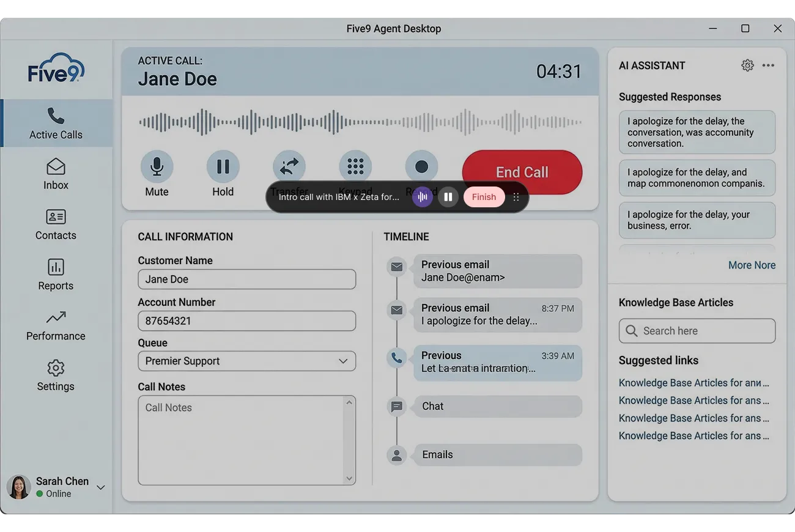Open AI Assistant settings gear
The image size is (795, 532).
(x=747, y=65)
